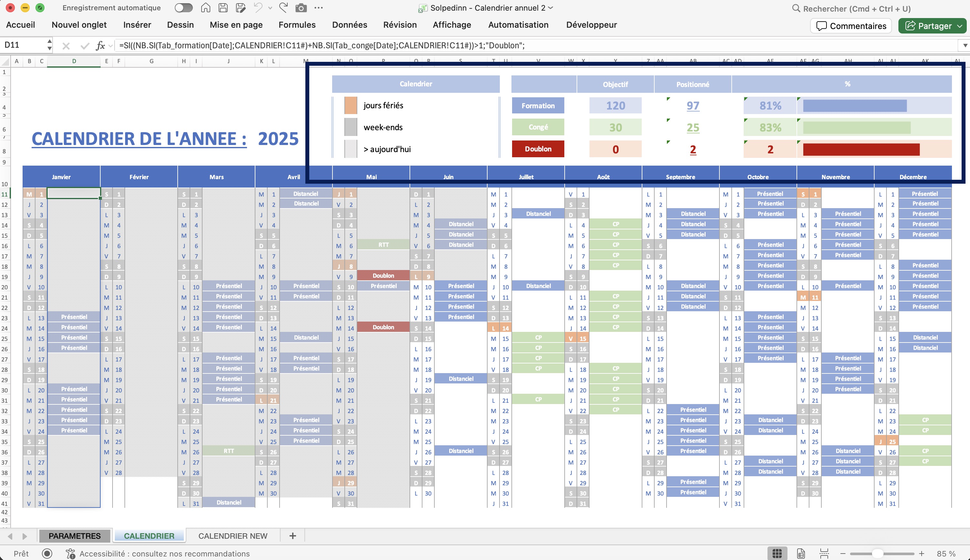This screenshot has height=560, width=970.
Task: Click the fx insert function icon
Action: [x=100, y=46]
